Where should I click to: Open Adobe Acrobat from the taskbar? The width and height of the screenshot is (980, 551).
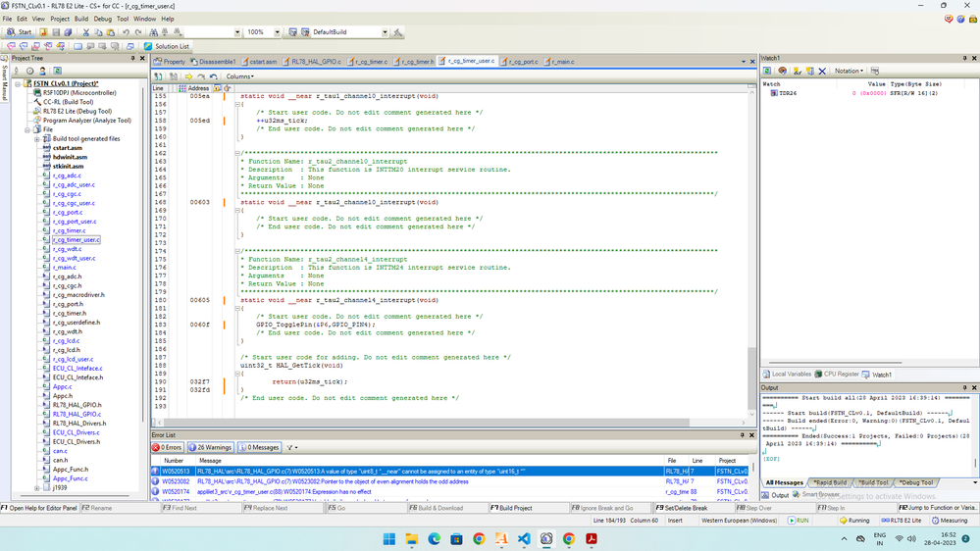(x=592, y=538)
